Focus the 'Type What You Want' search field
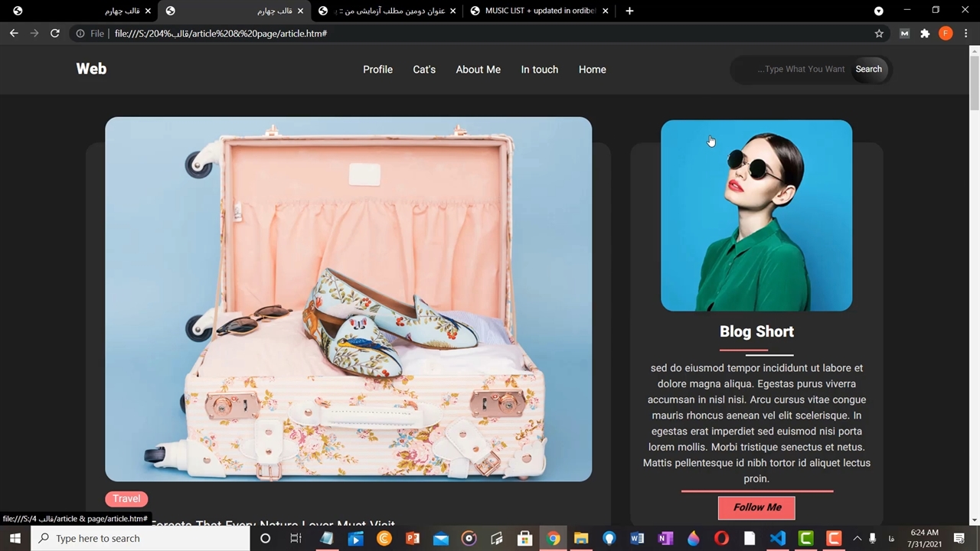Screen dimensions: 980x551 click(x=796, y=70)
